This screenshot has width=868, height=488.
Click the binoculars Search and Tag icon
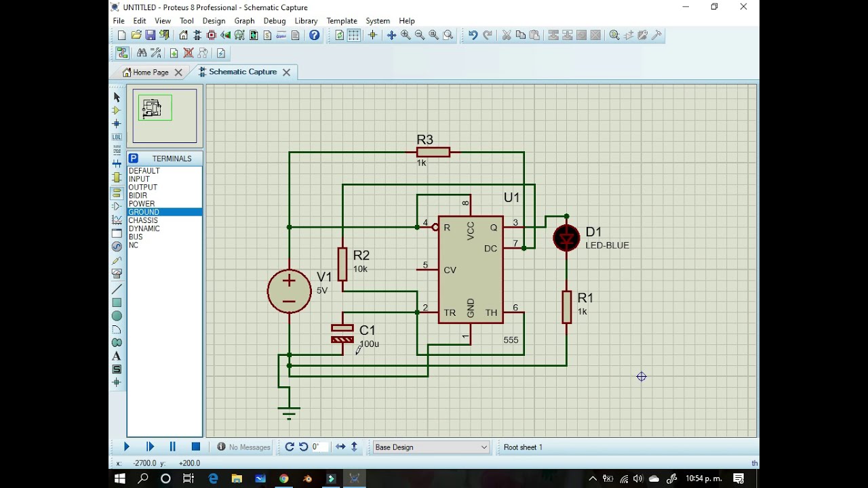coord(141,53)
